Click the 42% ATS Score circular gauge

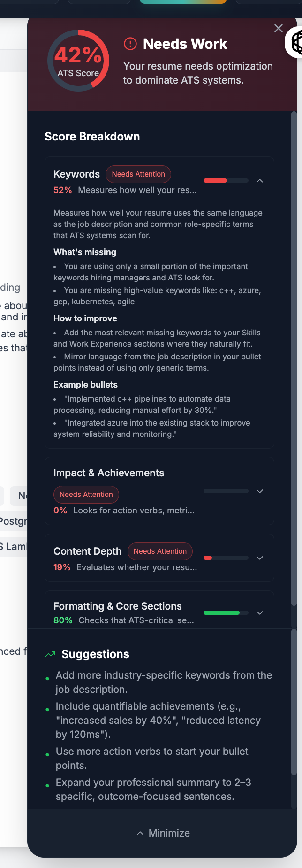coord(78,60)
